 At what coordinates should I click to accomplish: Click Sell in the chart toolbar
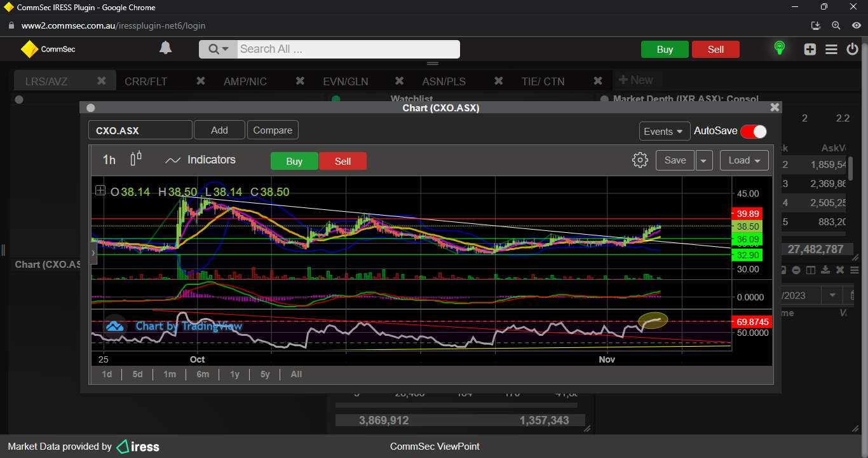[x=342, y=161]
